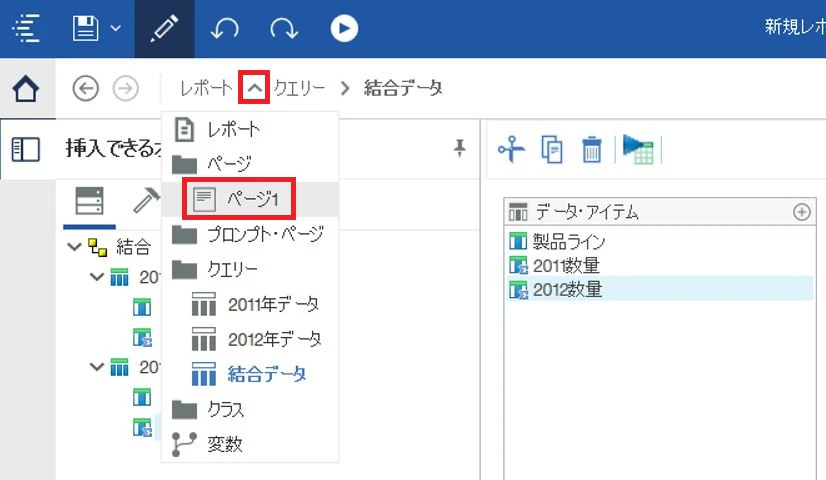Open the 2012年データ query
The height and width of the screenshot is (480, 826).
pyautogui.click(x=250, y=339)
